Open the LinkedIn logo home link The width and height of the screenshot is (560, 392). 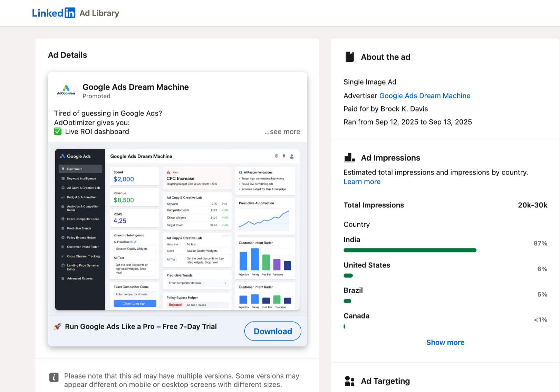tap(54, 13)
